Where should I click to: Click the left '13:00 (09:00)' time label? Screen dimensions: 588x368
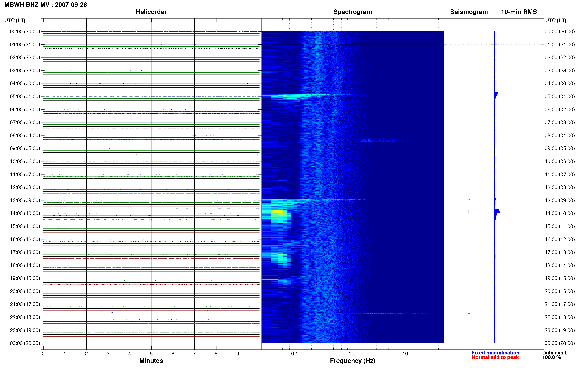coord(25,200)
